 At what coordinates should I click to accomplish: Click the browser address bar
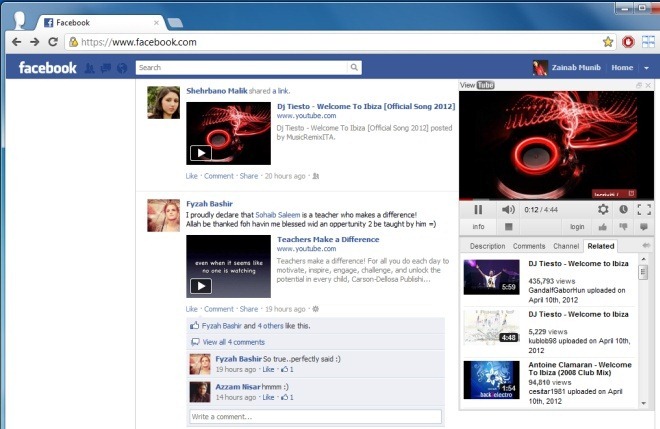pos(337,42)
